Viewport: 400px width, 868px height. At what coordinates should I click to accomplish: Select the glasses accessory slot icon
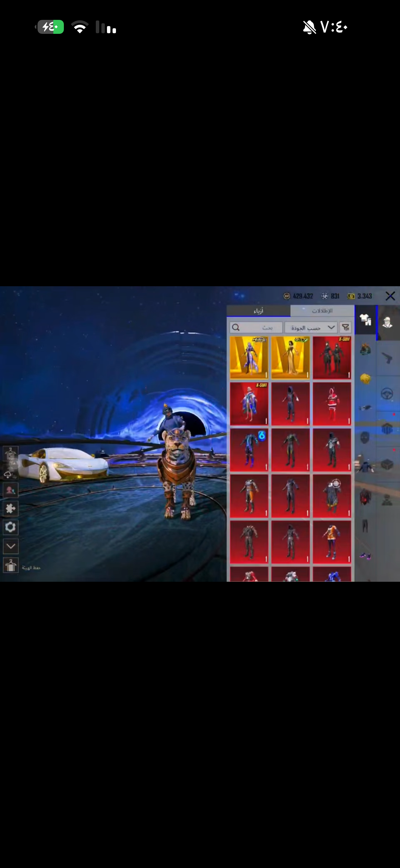point(365,408)
